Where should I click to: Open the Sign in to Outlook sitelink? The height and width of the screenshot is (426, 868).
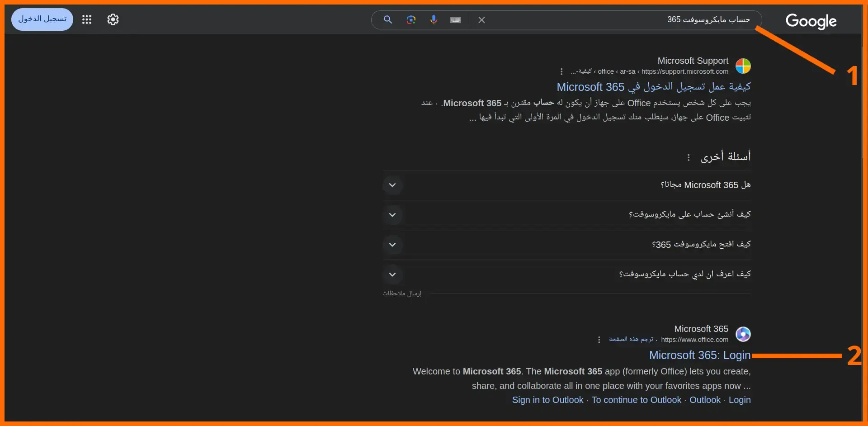coord(547,400)
